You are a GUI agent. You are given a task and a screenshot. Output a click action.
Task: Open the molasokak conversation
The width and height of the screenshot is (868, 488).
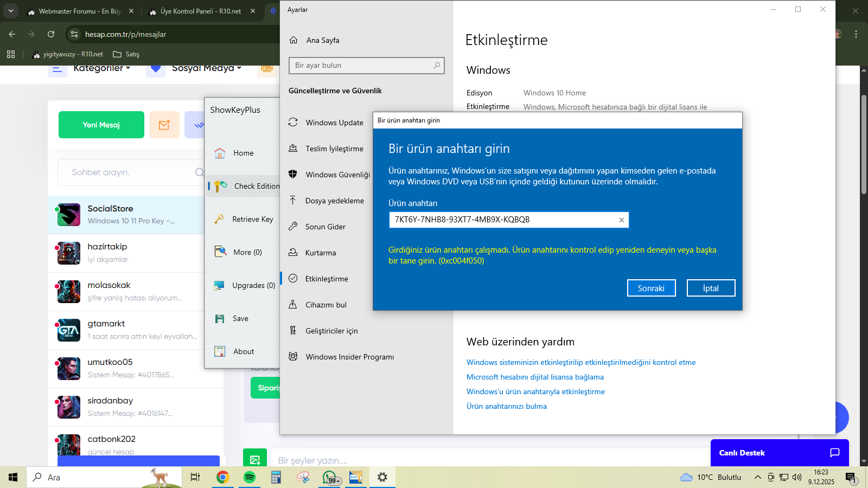tap(126, 292)
